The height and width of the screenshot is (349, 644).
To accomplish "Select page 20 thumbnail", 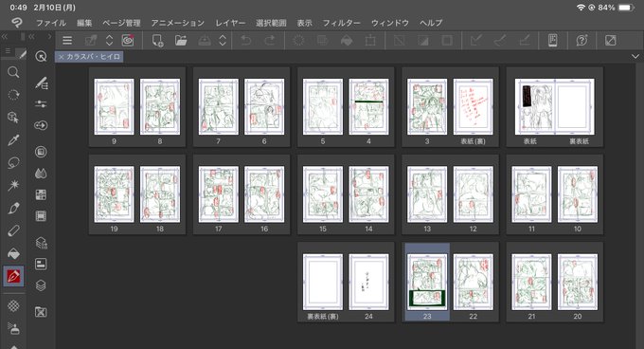I will pos(578,282).
